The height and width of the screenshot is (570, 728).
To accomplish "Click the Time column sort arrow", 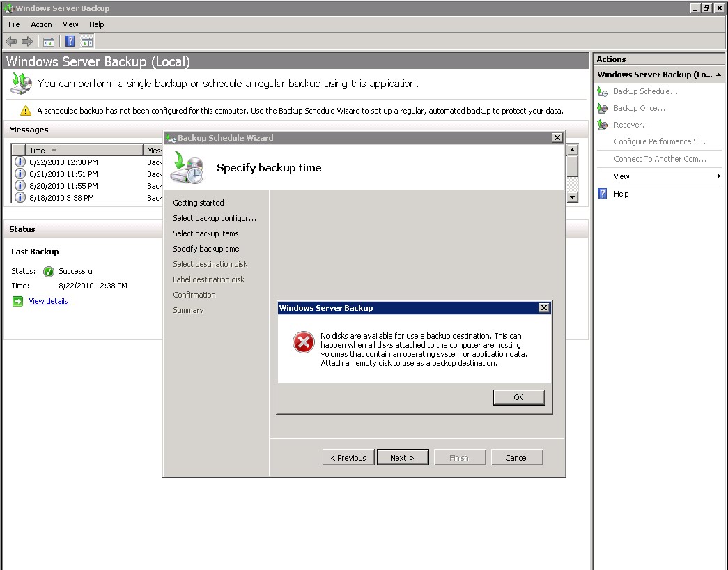I will click(54, 150).
